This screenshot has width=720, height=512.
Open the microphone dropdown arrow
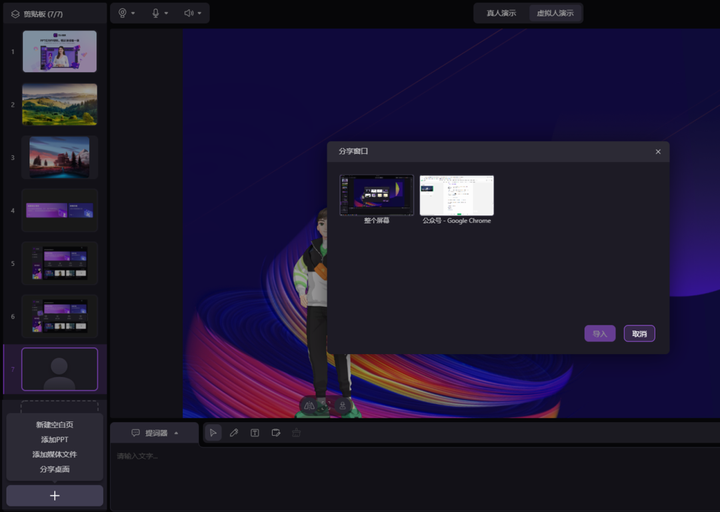coord(166,13)
